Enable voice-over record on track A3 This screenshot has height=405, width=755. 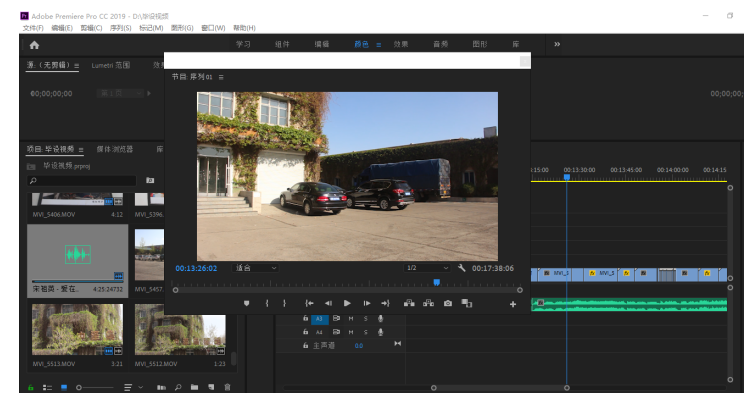point(380,318)
